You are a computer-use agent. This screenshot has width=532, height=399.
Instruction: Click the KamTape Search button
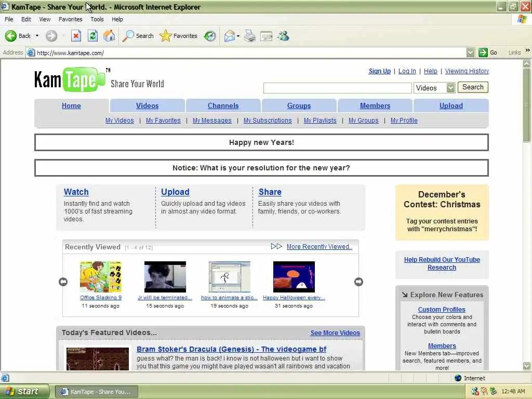pyautogui.click(x=473, y=87)
